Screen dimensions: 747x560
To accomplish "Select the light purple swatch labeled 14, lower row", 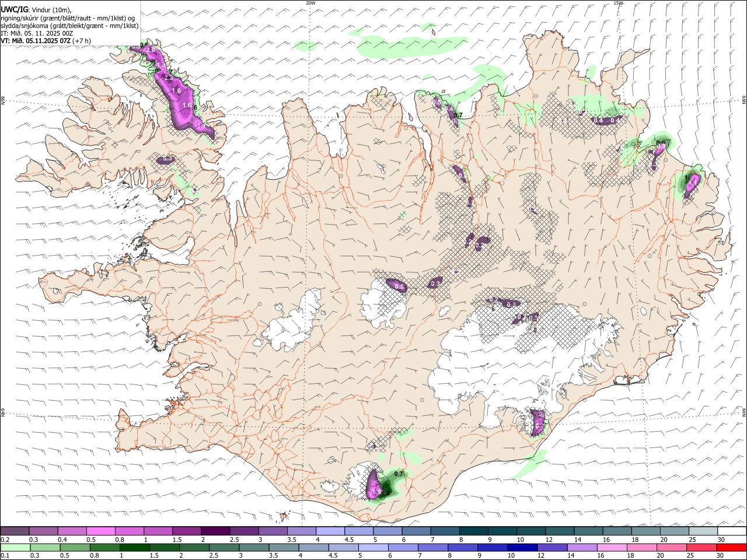I will click(x=582, y=547).
